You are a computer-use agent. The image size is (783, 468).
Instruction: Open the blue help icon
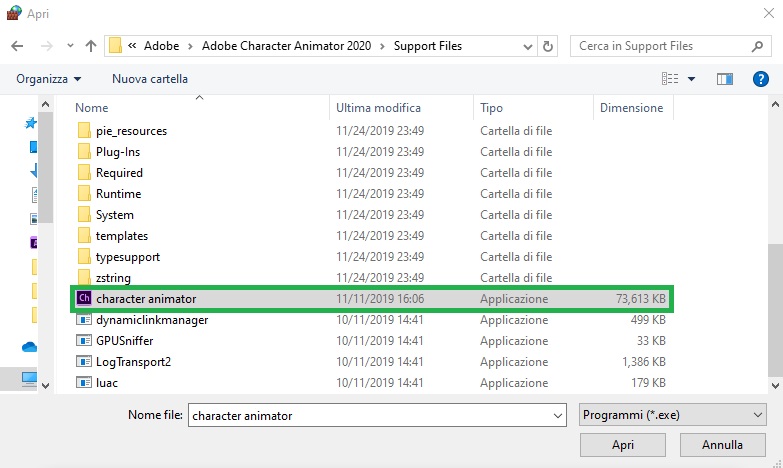point(761,78)
